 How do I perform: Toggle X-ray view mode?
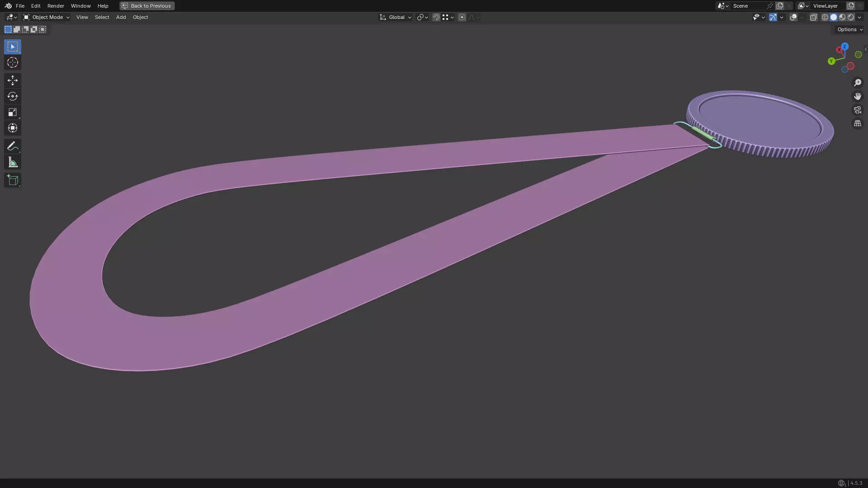(813, 17)
